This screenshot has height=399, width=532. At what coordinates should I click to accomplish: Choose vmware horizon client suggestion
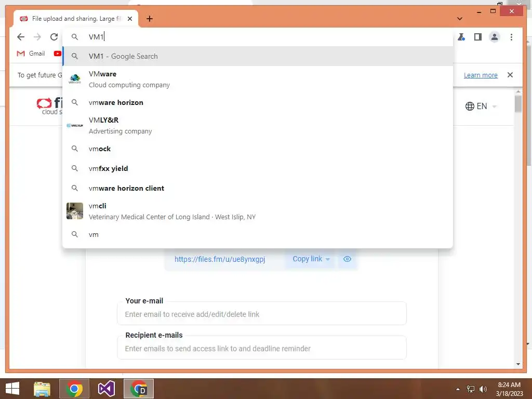(x=258, y=188)
